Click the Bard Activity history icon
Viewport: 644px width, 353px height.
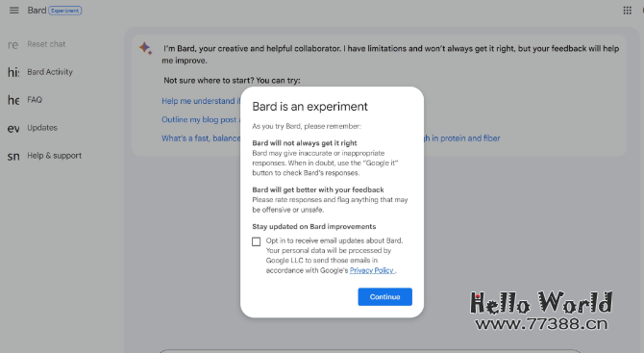(13, 72)
